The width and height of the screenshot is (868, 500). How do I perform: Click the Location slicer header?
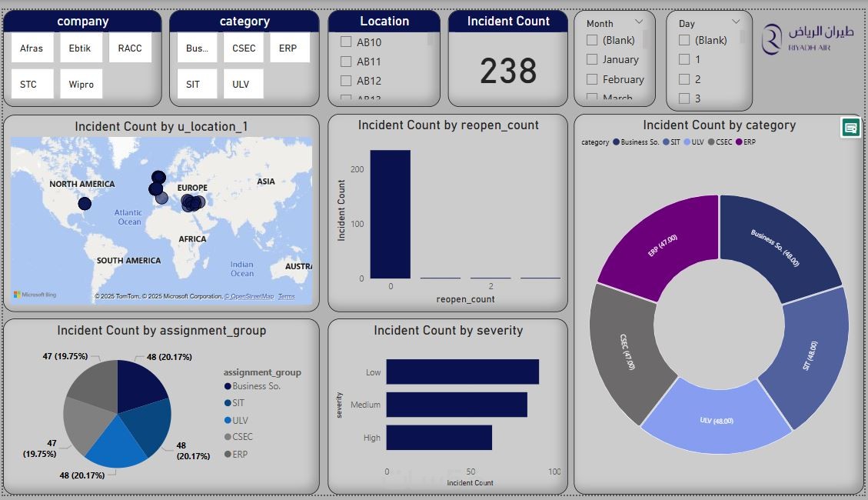(x=384, y=21)
